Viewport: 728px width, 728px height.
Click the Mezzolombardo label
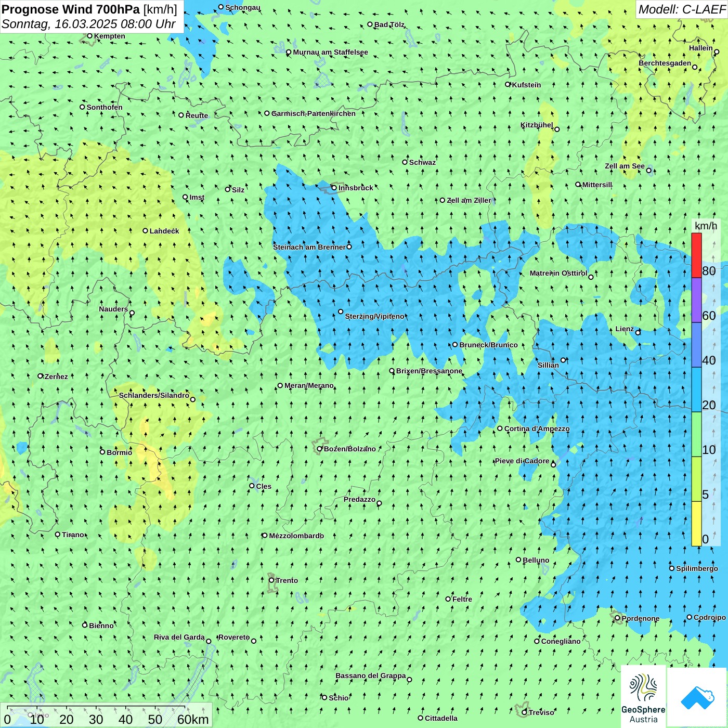[x=296, y=536]
